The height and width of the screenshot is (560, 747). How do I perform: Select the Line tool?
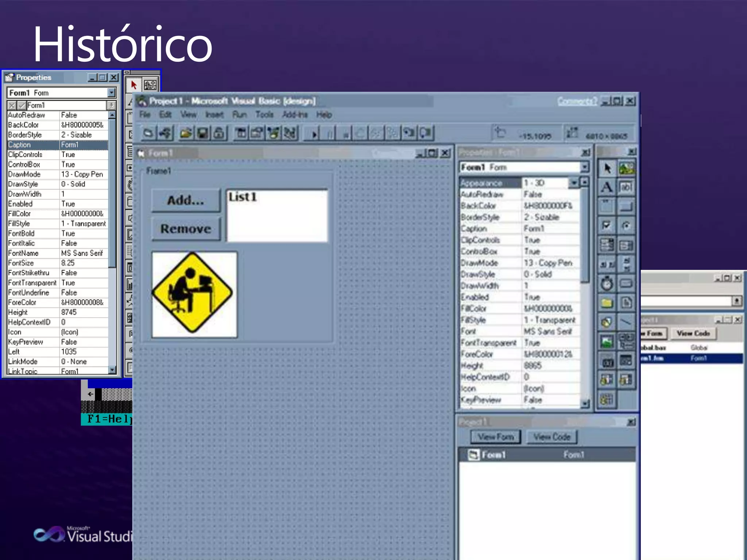[x=626, y=322]
